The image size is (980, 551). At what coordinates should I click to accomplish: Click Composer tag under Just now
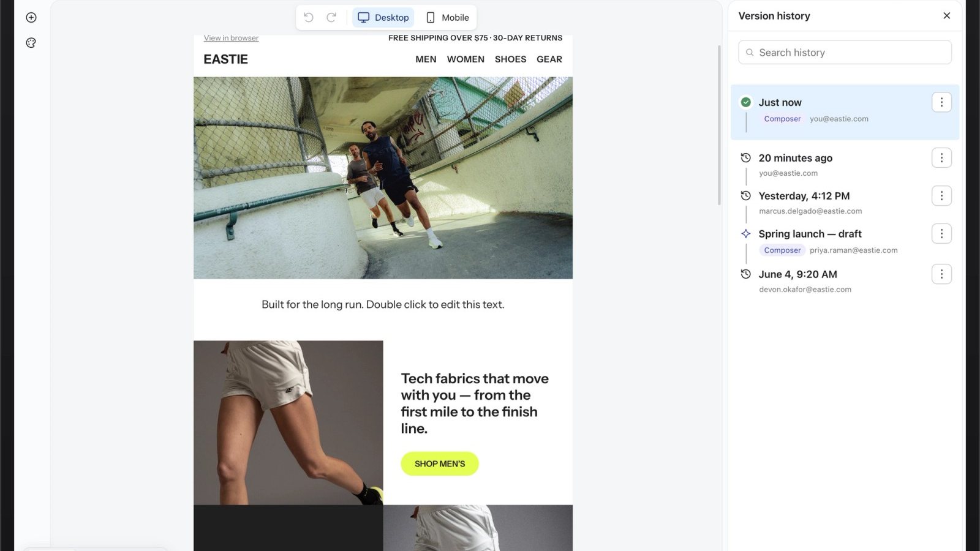tap(782, 119)
